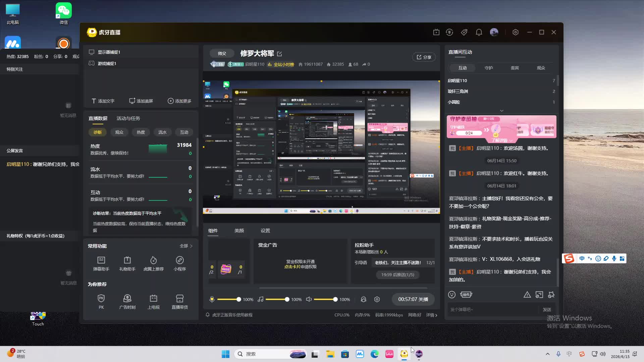Open the 贵宾 tab in interaction panel

coord(515,68)
